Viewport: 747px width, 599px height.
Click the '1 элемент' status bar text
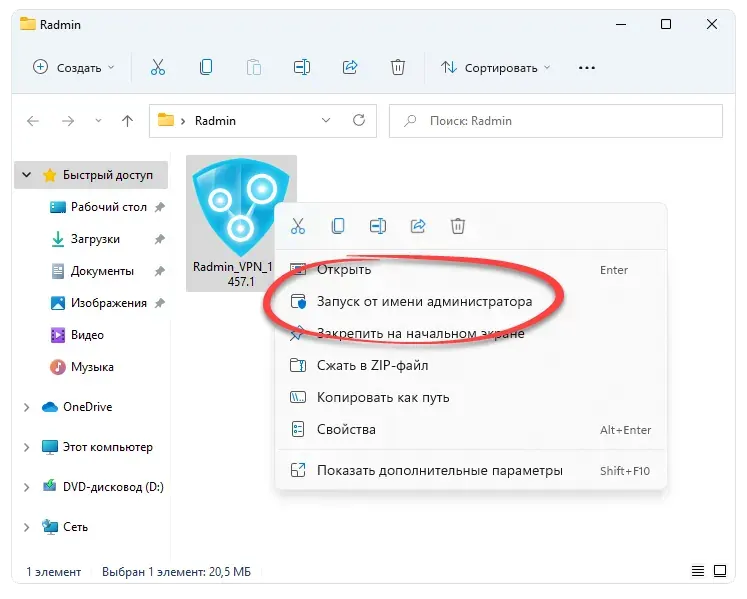click(53, 571)
